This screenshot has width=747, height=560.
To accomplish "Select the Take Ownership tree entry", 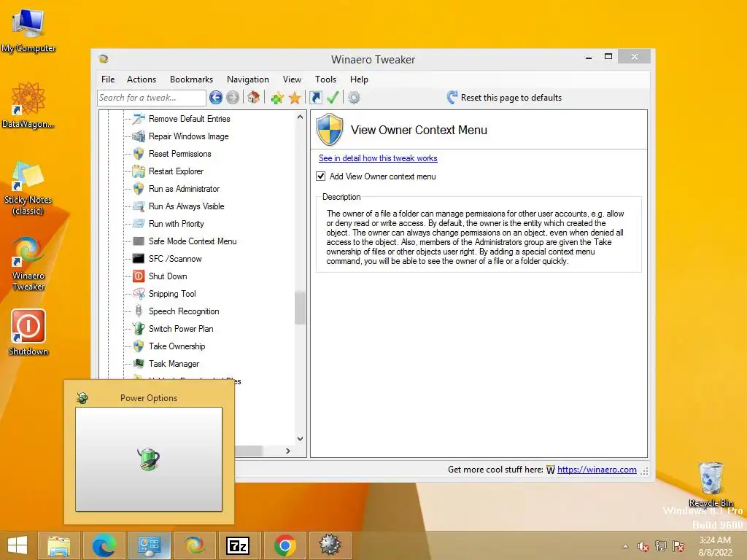I will click(177, 346).
